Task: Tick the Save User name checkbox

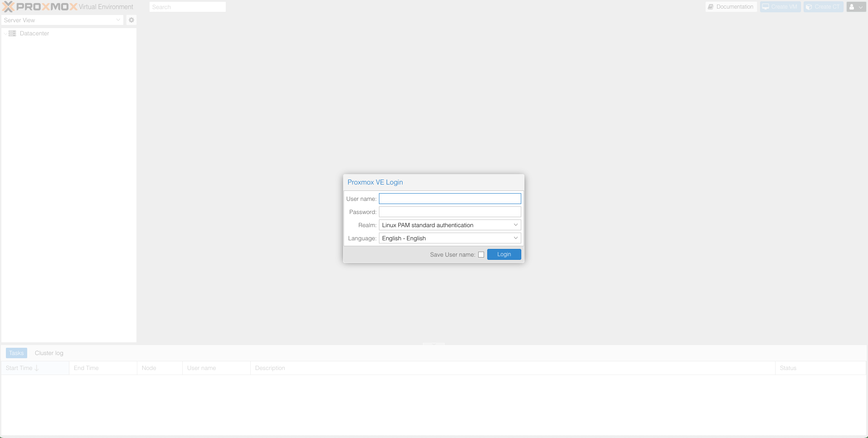Action: (481, 255)
